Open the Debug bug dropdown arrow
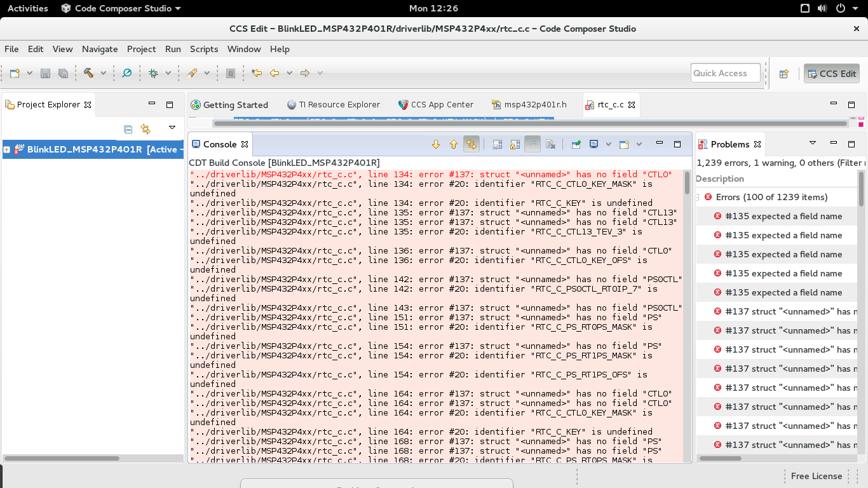The image size is (868, 488). coord(168,73)
